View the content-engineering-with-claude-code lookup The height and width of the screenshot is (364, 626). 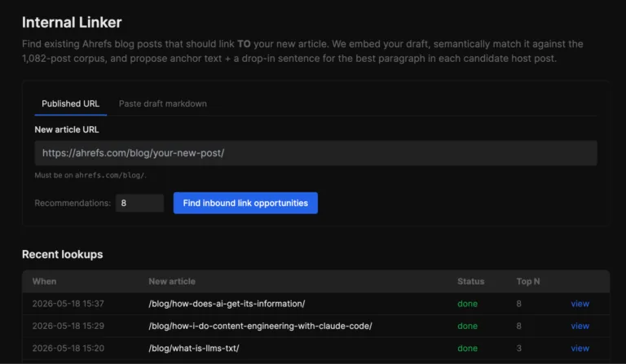click(580, 326)
